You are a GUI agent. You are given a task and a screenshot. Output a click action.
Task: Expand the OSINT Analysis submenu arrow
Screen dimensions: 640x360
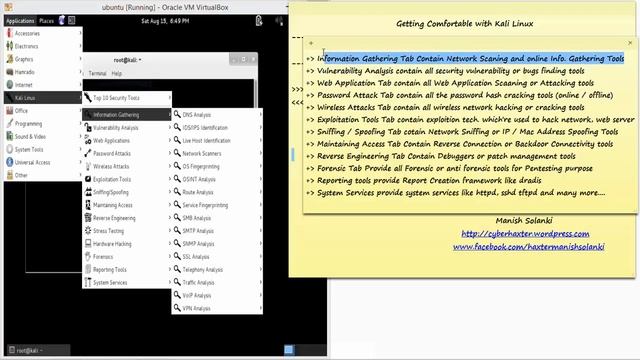(260, 179)
